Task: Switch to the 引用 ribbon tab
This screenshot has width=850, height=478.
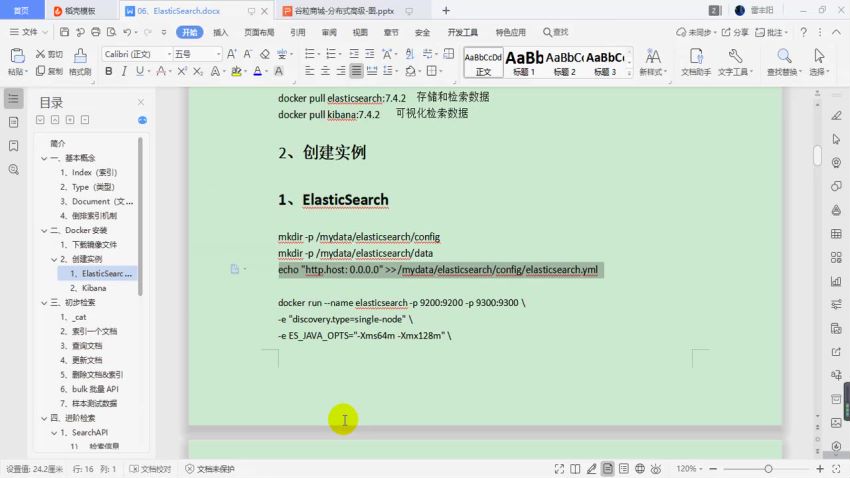Action: 298,33
